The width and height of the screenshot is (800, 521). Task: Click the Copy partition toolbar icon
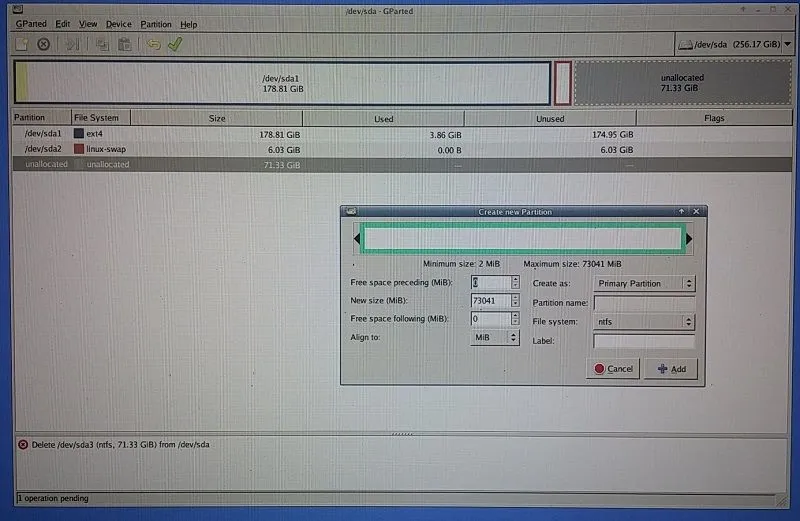click(102, 44)
